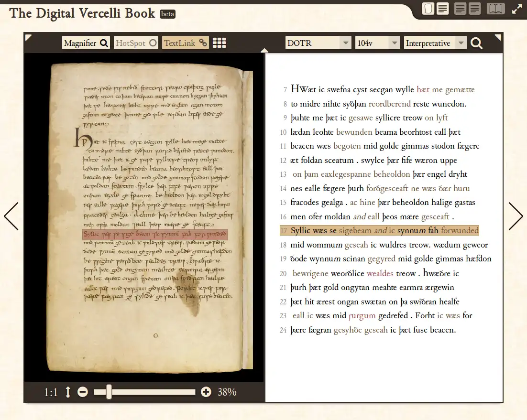This screenshot has width=527, height=420.
Task: Select line 21 'þurh þæt gold ongytan'
Action: [367, 287]
